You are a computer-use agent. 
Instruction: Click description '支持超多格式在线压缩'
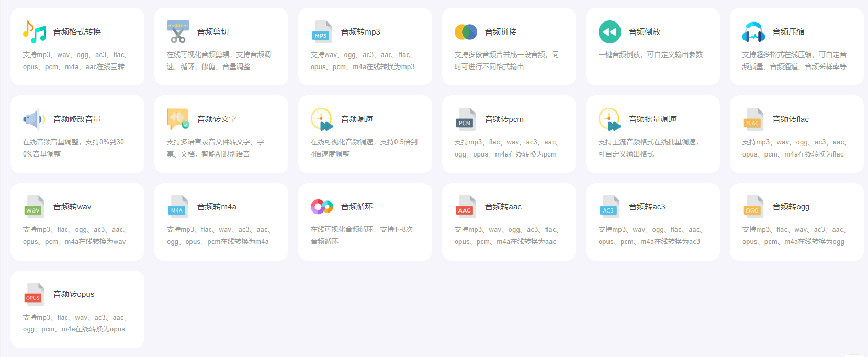tap(777, 54)
